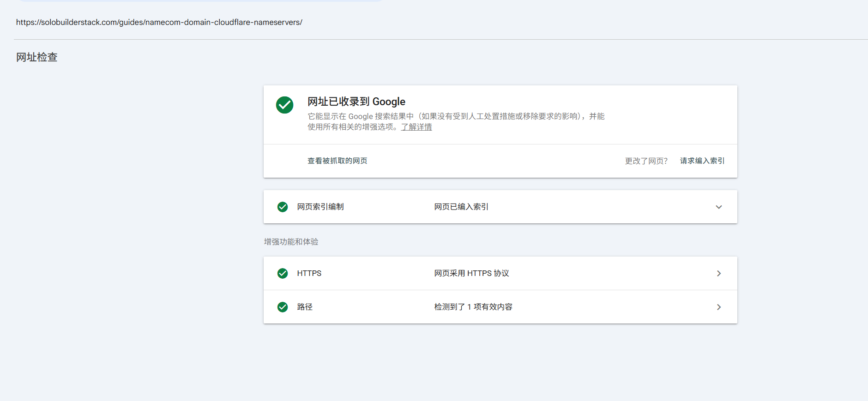Viewport: 868px width, 401px height.
Task: Click the green check icon in the 路径 row
Action: (283, 307)
